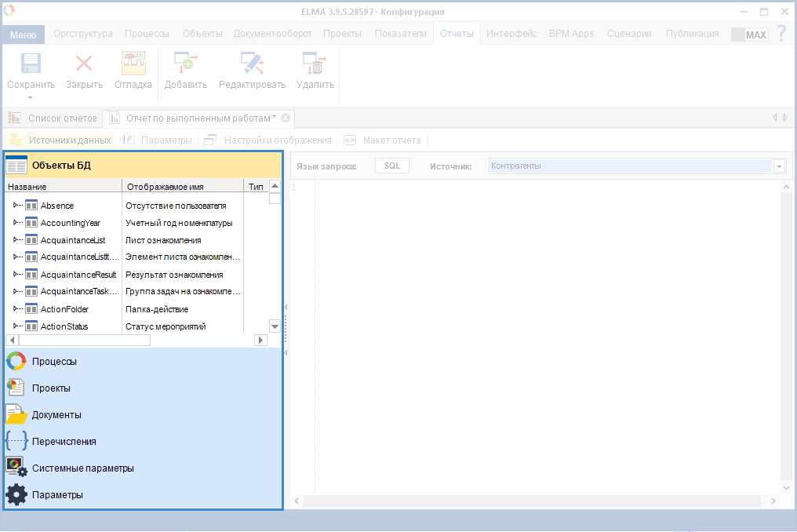Click the Delete (Удалить) toolbar icon

pyautogui.click(x=315, y=64)
